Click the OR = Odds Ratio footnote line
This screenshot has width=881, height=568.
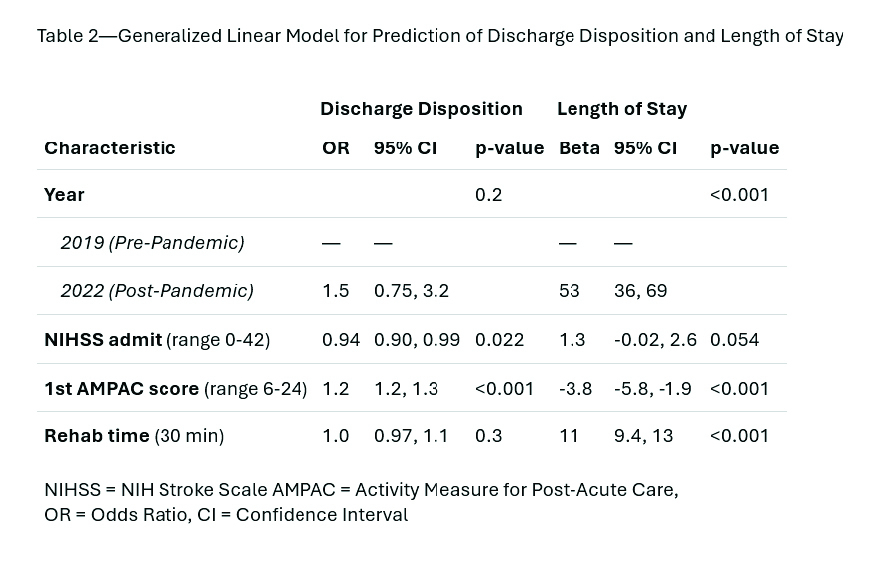[226, 515]
